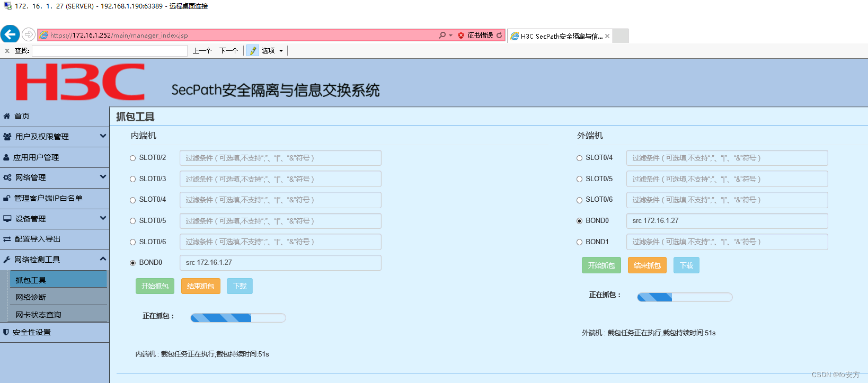Click inner BOND0 filter field with src 172.16.1.27
Image resolution: width=868 pixels, height=383 pixels.
(x=280, y=263)
